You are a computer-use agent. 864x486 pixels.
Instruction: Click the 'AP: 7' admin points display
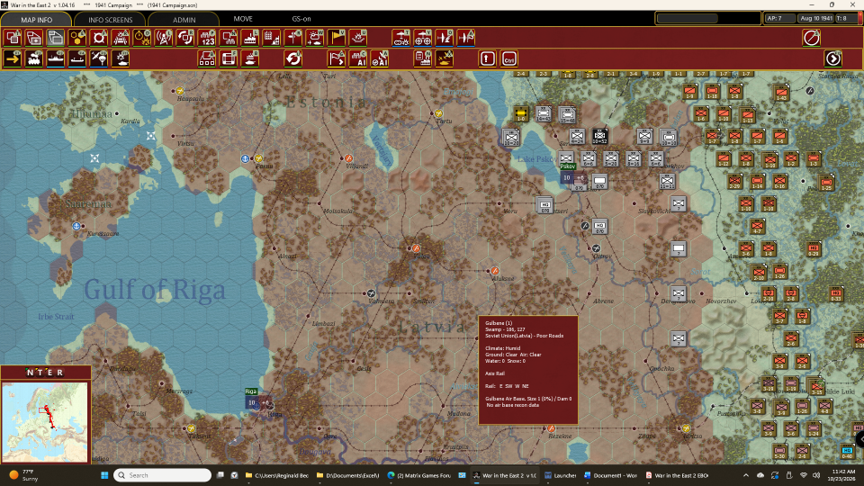pos(779,18)
